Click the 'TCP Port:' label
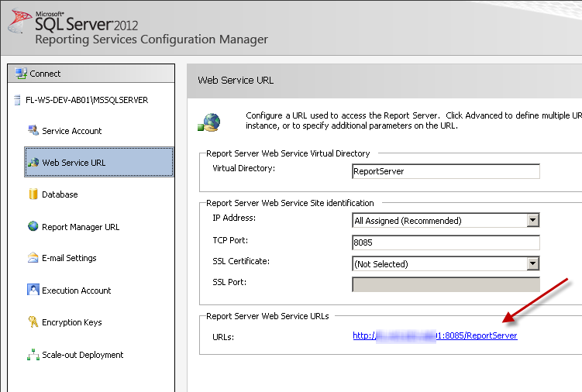 (230, 240)
